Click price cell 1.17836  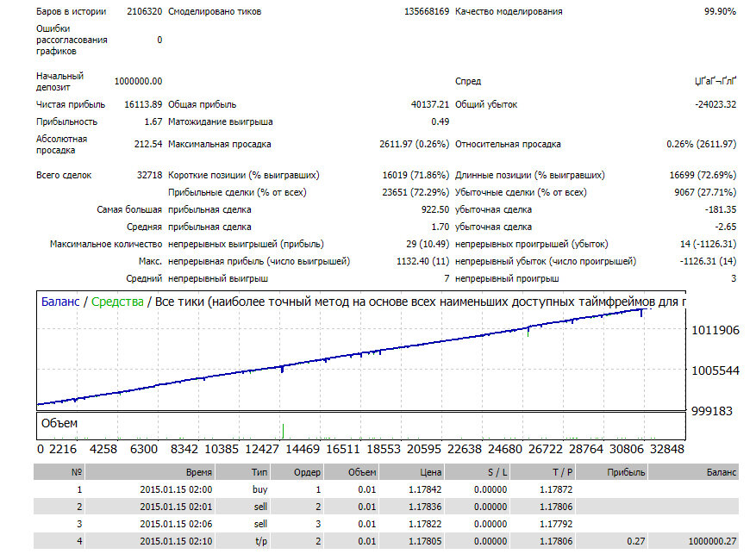click(425, 507)
